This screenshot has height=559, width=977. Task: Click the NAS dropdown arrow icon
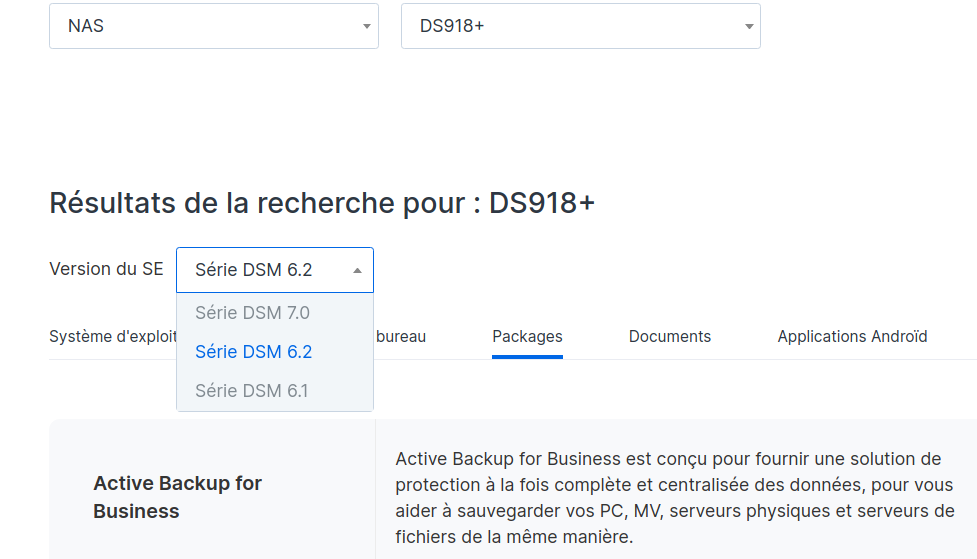[367, 27]
